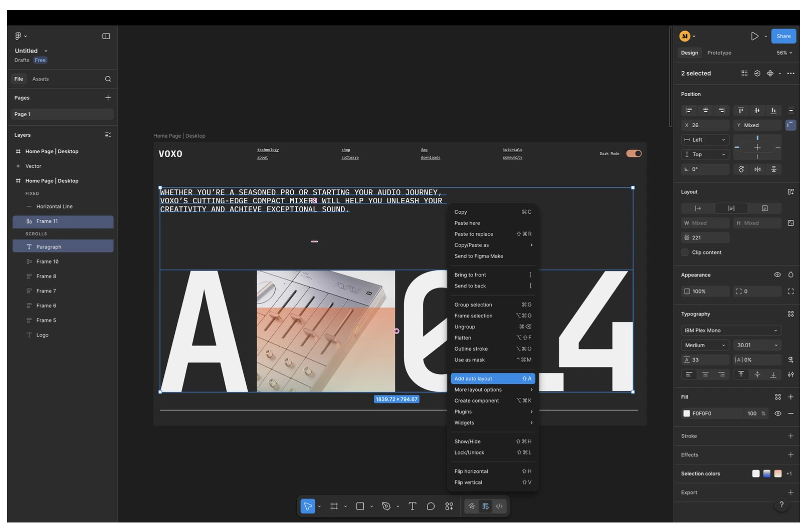Switch to the Assets tab

41,79
